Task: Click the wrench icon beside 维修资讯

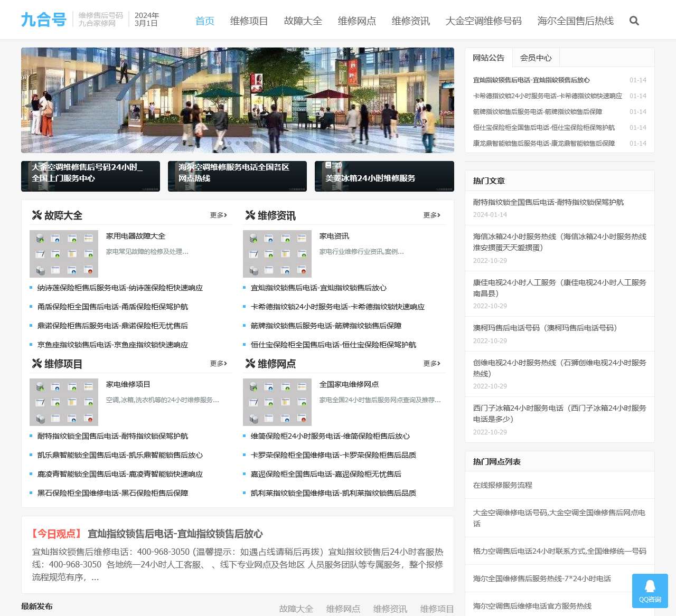Action: click(x=250, y=215)
